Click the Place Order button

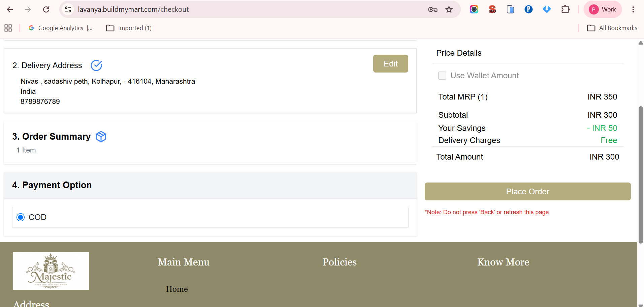[x=527, y=192]
